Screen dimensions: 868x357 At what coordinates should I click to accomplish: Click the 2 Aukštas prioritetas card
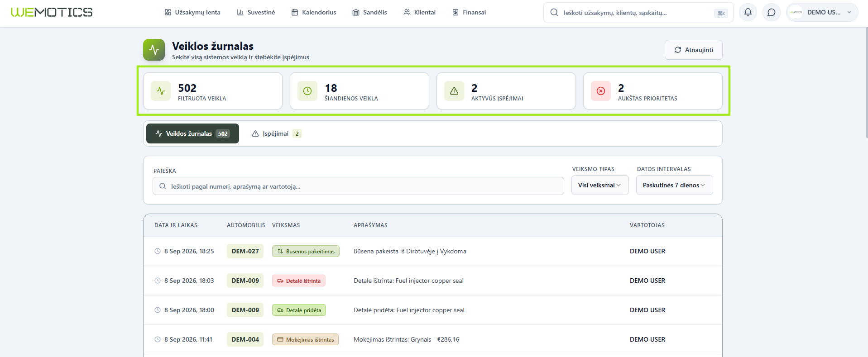653,91
